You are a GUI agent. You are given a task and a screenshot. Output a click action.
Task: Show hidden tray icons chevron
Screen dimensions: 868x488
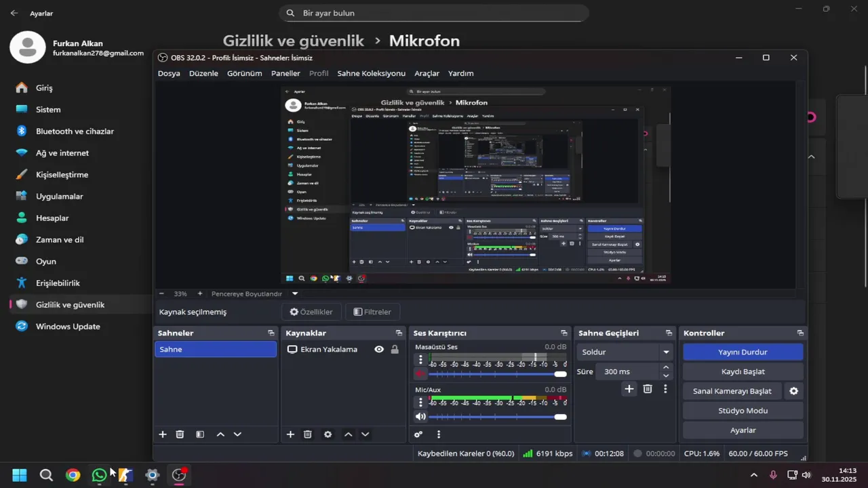coord(754,475)
